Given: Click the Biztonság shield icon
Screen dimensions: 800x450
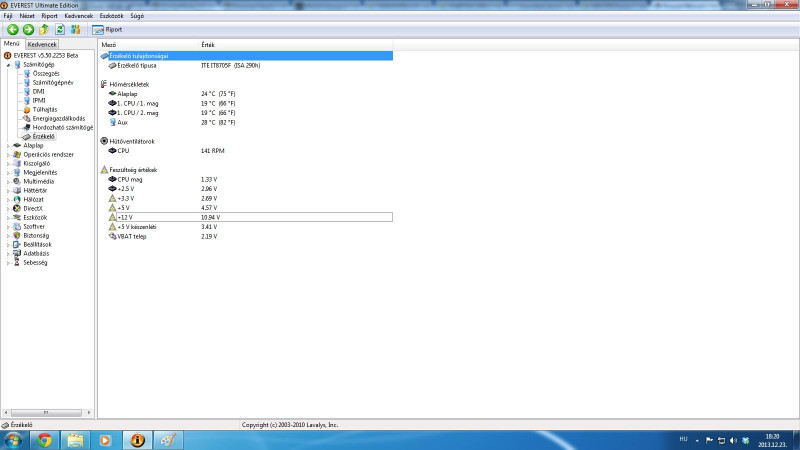Looking at the screenshot, I should tap(17, 236).
